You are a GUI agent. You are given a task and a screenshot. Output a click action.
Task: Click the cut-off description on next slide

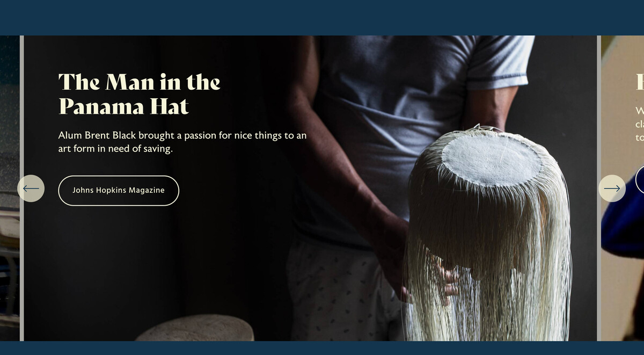(639, 124)
